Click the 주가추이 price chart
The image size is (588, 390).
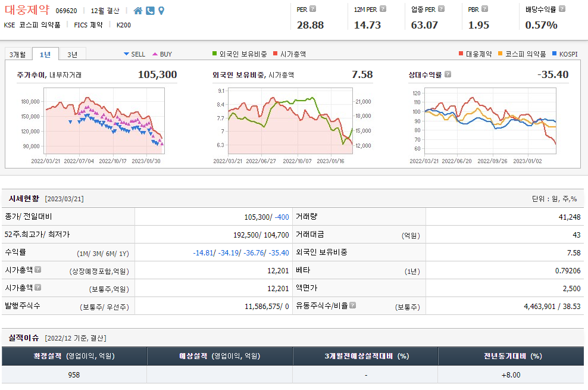click(104, 121)
